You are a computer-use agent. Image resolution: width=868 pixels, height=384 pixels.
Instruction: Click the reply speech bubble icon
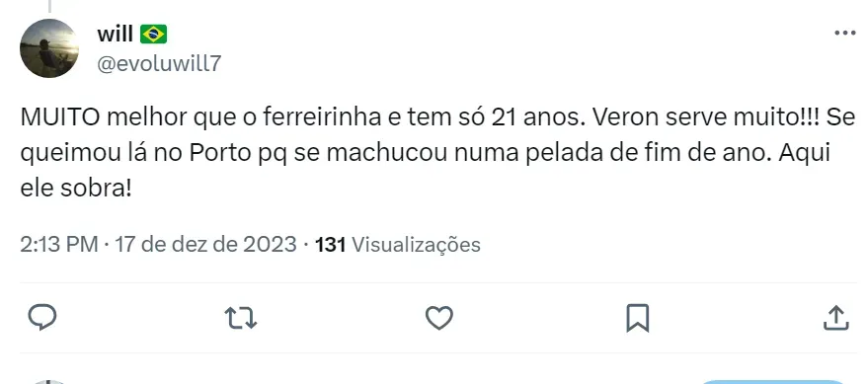pyautogui.click(x=42, y=318)
